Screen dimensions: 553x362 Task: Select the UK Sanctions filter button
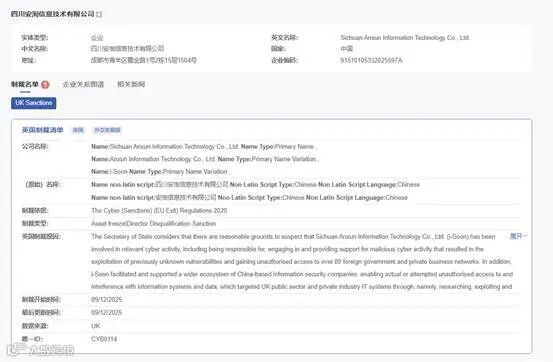34,103
